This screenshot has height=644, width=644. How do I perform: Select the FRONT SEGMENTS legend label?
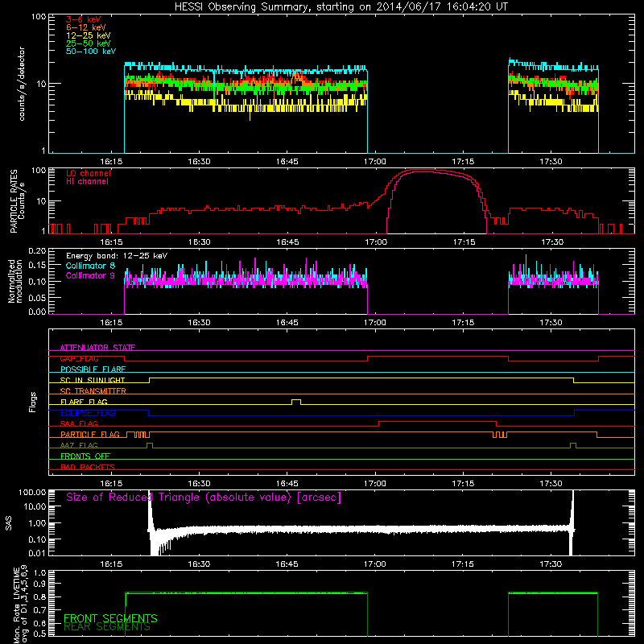pos(110,618)
